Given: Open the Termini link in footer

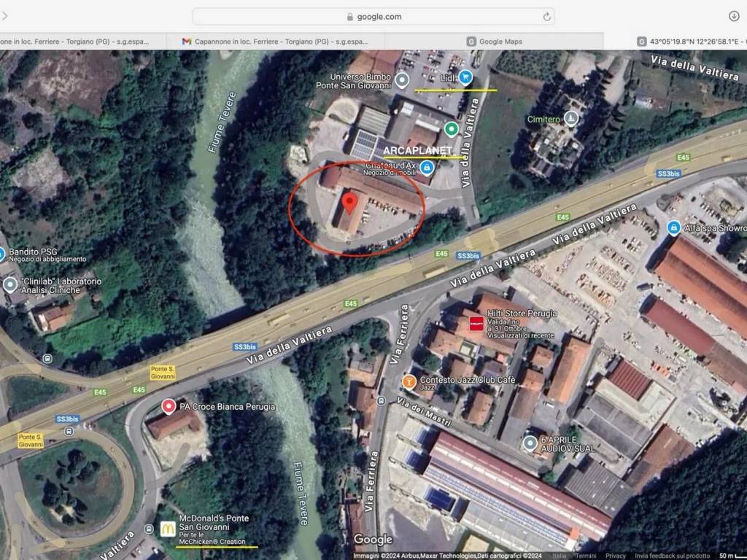Looking at the screenshot, I should coord(585,556).
